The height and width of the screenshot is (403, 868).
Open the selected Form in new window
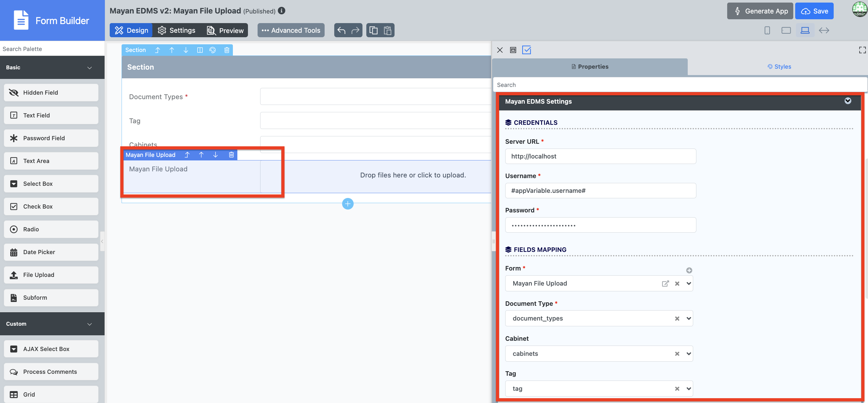pos(665,284)
